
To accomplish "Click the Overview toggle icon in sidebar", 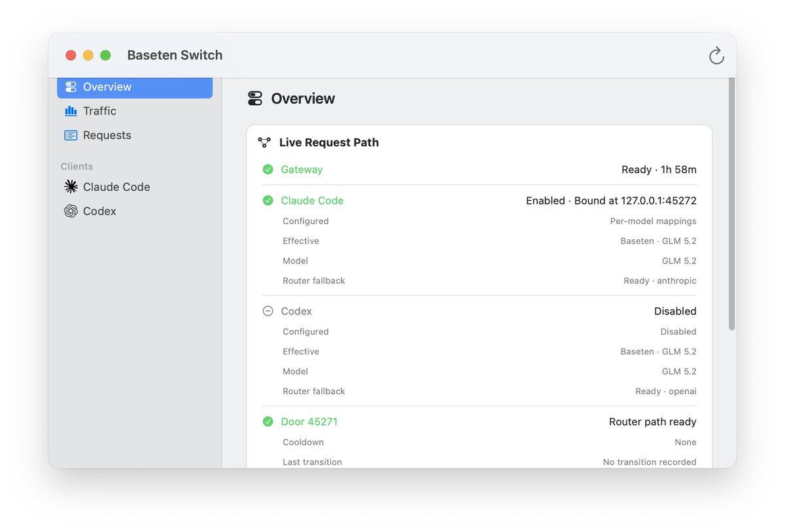I will click(71, 87).
